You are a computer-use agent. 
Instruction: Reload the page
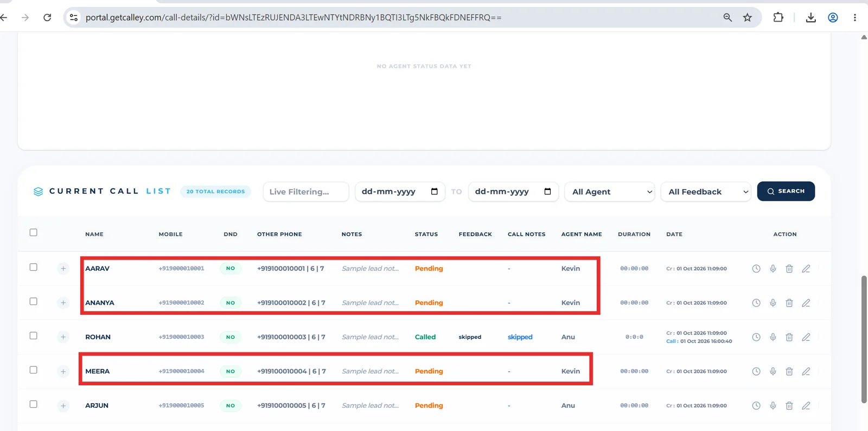47,17
